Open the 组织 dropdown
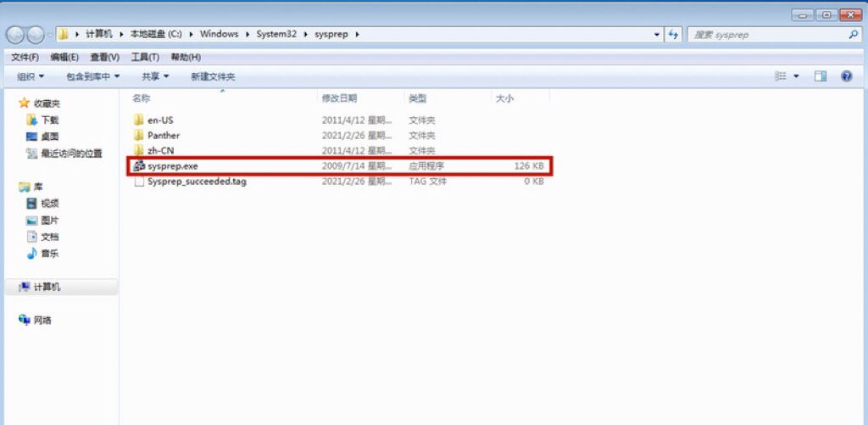868x425 pixels. (31, 76)
